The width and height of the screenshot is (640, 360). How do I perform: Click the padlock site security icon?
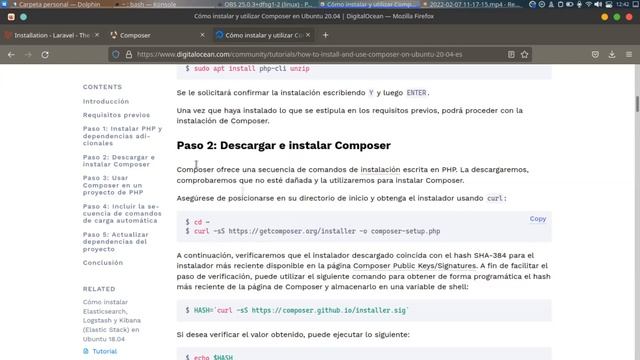click(x=129, y=54)
